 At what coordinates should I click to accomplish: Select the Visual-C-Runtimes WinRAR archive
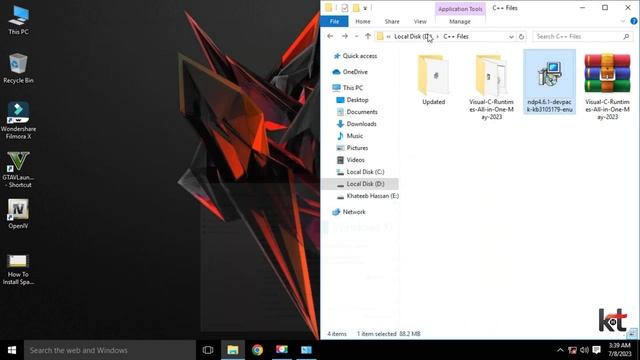point(607,87)
